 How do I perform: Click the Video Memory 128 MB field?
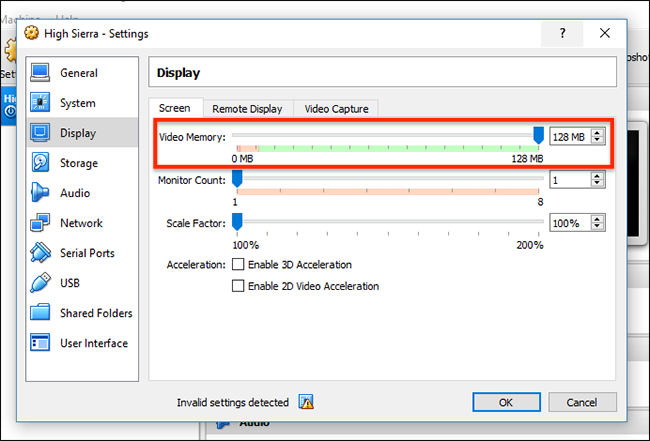tap(571, 136)
